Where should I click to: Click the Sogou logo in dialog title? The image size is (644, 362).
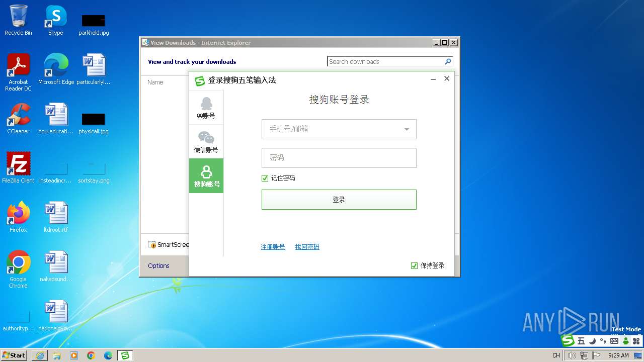200,80
